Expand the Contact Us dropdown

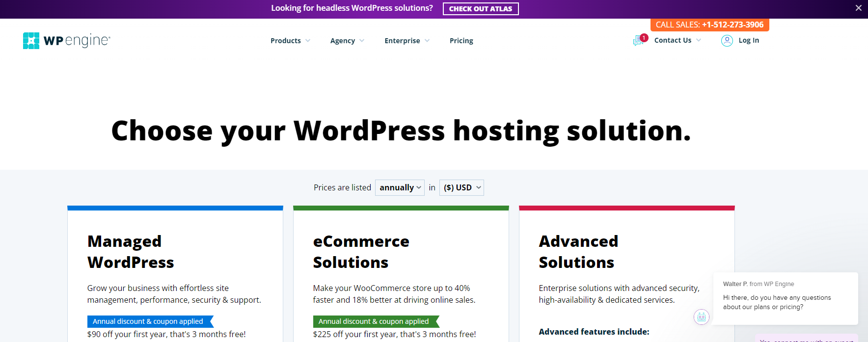pos(678,40)
